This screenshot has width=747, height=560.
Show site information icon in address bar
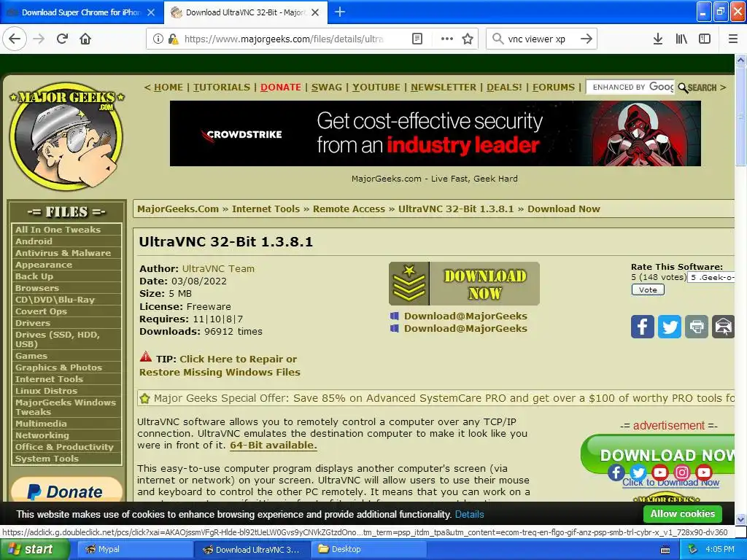158,39
